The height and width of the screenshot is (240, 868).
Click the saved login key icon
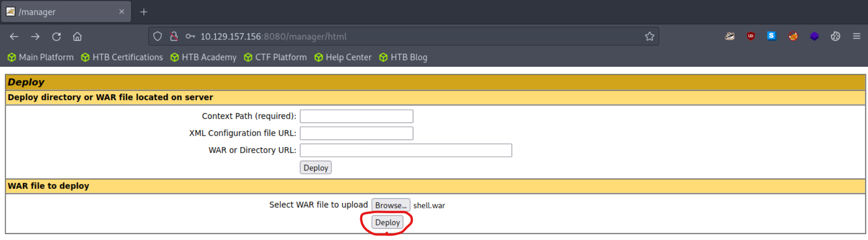point(190,36)
